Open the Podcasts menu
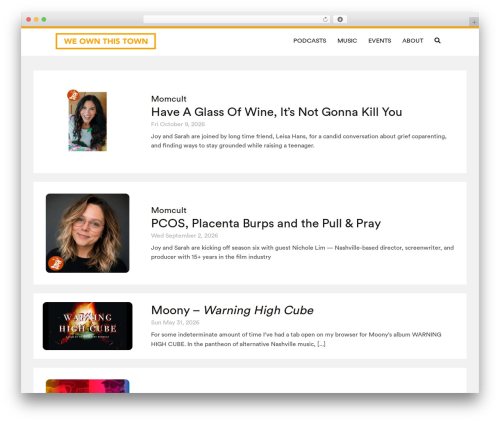 coord(310,41)
